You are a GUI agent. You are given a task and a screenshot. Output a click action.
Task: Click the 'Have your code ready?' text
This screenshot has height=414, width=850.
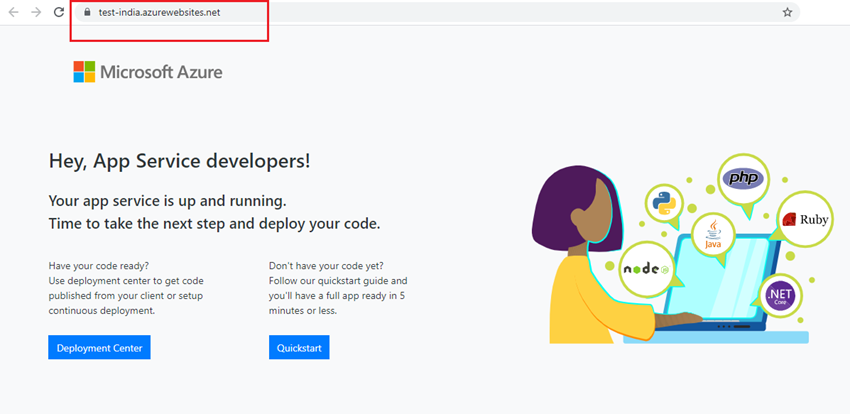click(x=99, y=266)
